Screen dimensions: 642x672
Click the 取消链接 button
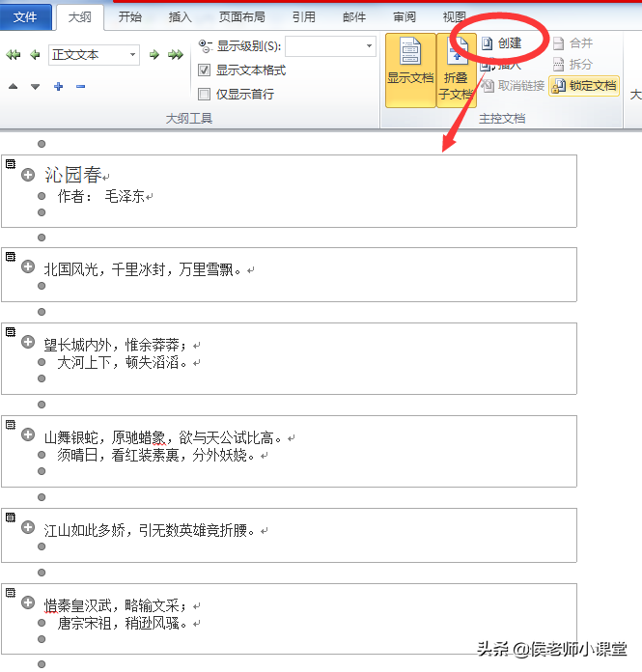[x=513, y=86]
